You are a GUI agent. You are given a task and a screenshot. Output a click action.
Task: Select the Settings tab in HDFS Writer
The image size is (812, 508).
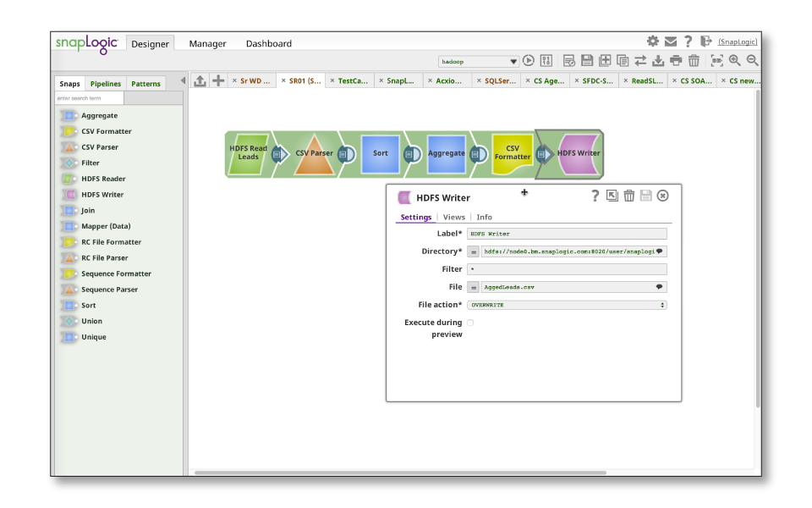(x=416, y=218)
